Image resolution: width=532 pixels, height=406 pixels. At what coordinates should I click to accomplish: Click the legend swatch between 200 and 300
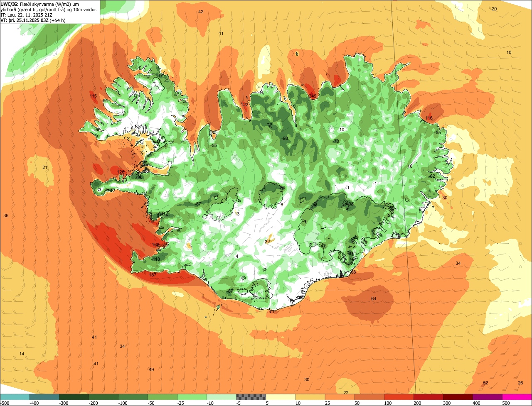[x=429, y=397]
